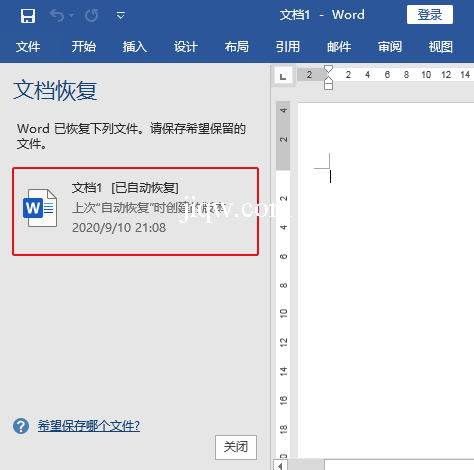The width and height of the screenshot is (474, 470).
Task: Click the first line indent marker on ruler
Action: 328,69
